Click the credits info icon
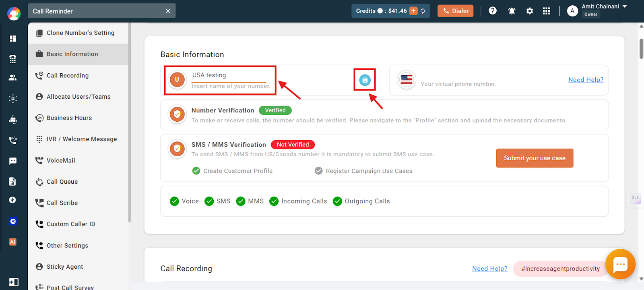Viewport: 644px width, 290px height. pos(380,11)
